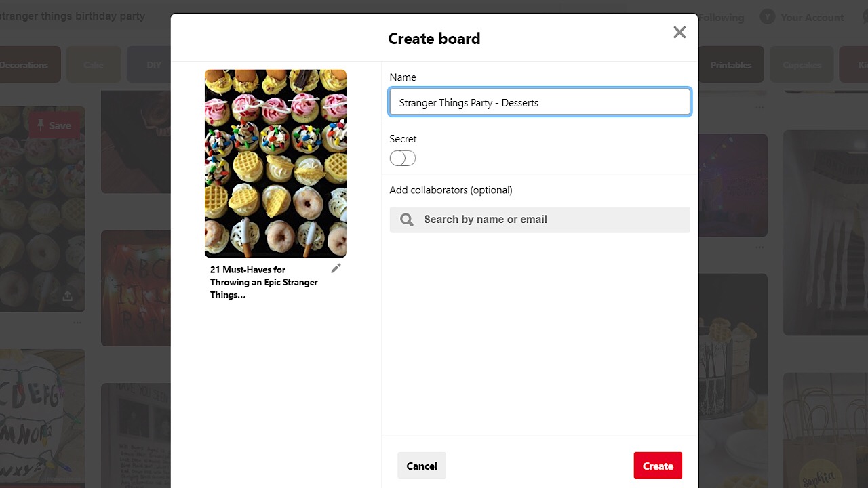This screenshot has width=868, height=488.
Task: Close the Create board dialog
Action: (679, 33)
